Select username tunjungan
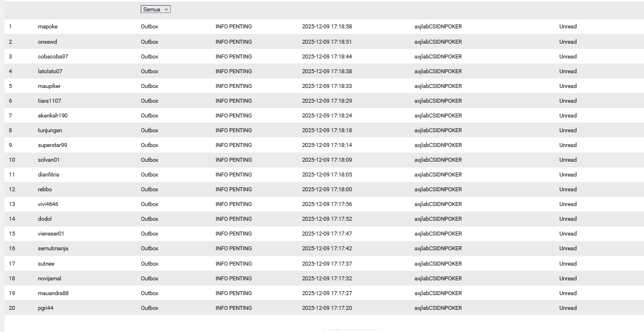This screenshot has width=644, height=332. 50,131
